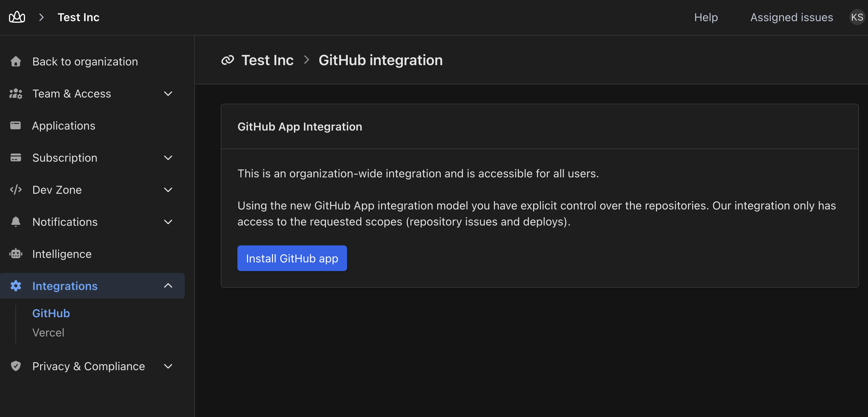Click the home icon beside Back to organization
Viewport: 868px width, 417px height.
click(15, 61)
